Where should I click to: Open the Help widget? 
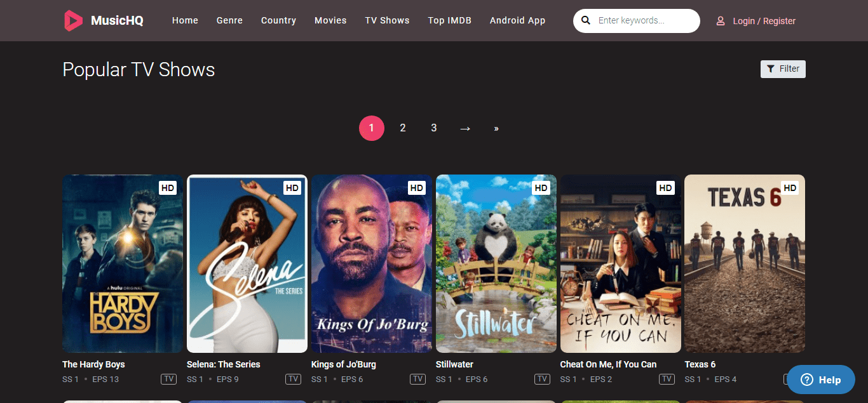coord(821,380)
